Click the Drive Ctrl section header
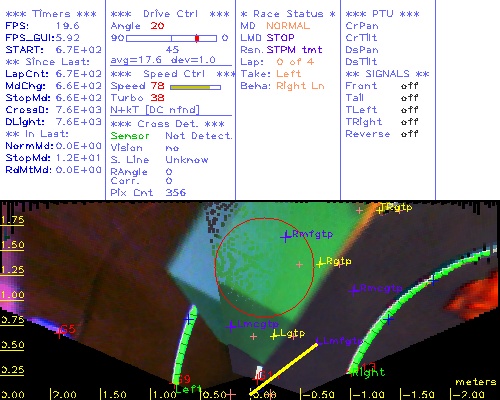500x400 pixels. [x=170, y=14]
